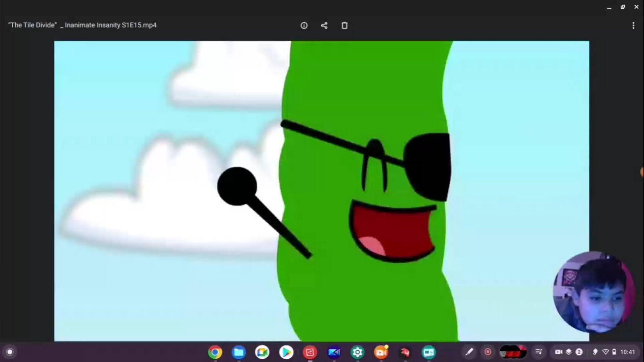This screenshot has width=644, height=362.
Task: Open quick settings from the 10:41 clock
Action: pos(627,352)
